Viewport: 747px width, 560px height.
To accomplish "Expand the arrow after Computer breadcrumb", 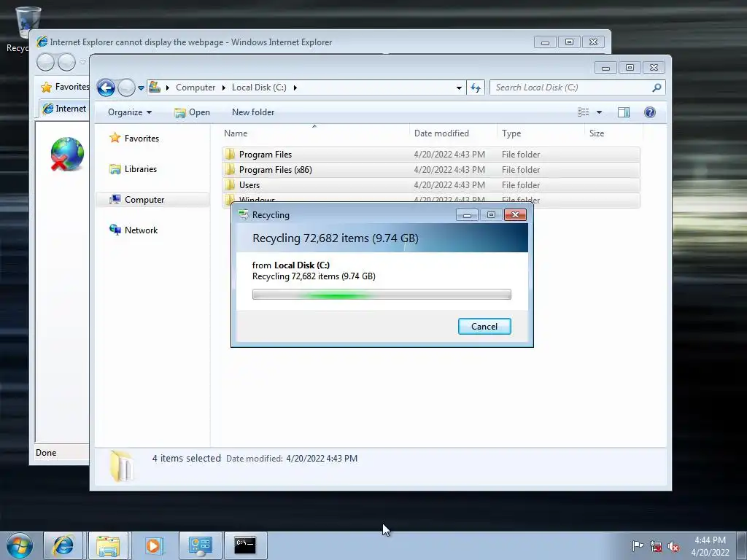I will [223, 87].
